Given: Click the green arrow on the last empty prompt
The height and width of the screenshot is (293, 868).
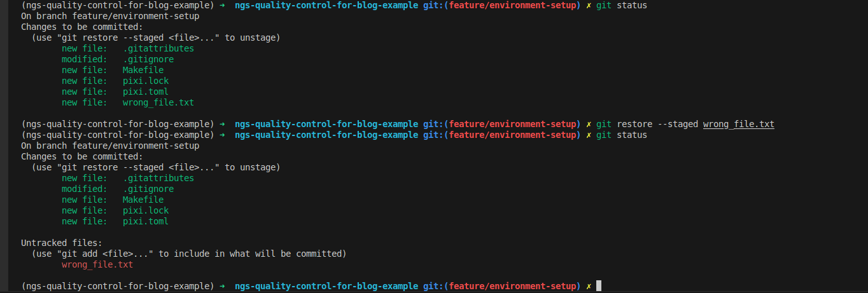Looking at the screenshot, I should point(222,286).
